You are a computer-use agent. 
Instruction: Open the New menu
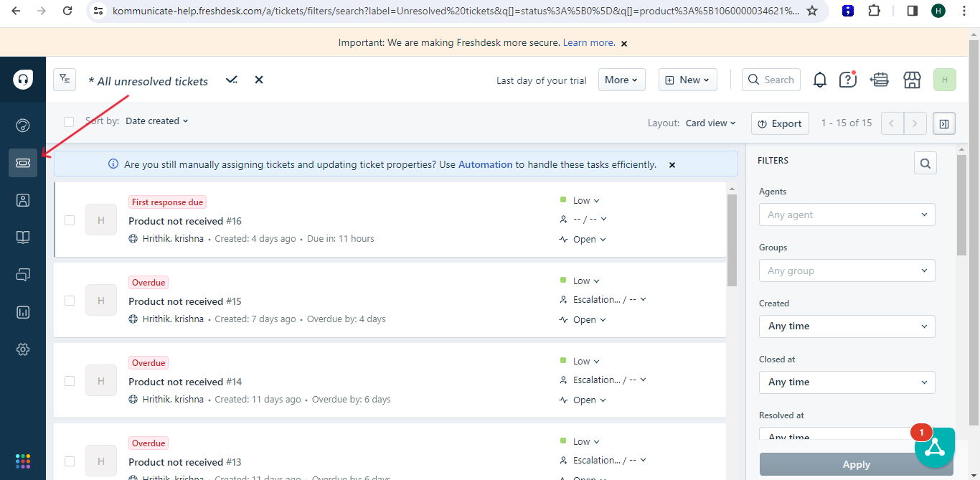click(687, 80)
